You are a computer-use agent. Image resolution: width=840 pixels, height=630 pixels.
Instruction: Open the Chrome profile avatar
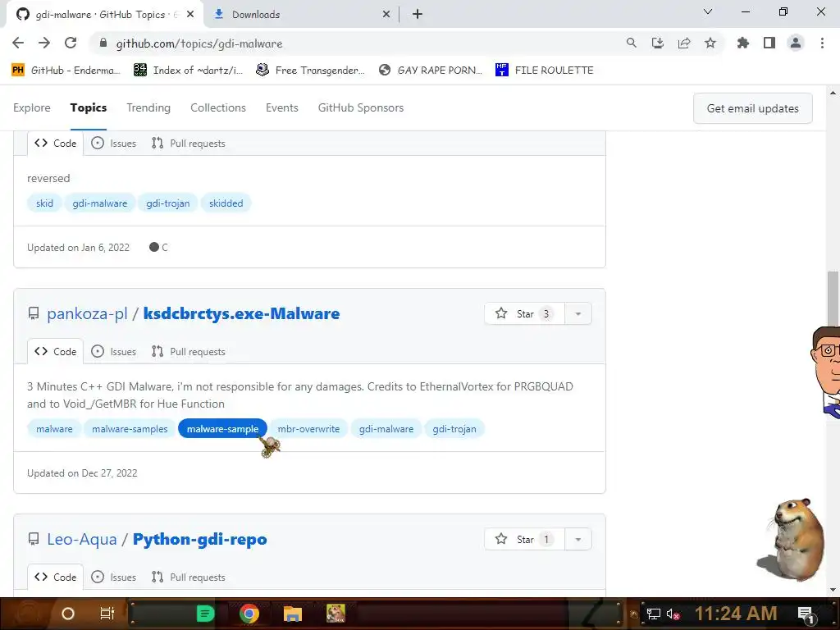pyautogui.click(x=796, y=43)
